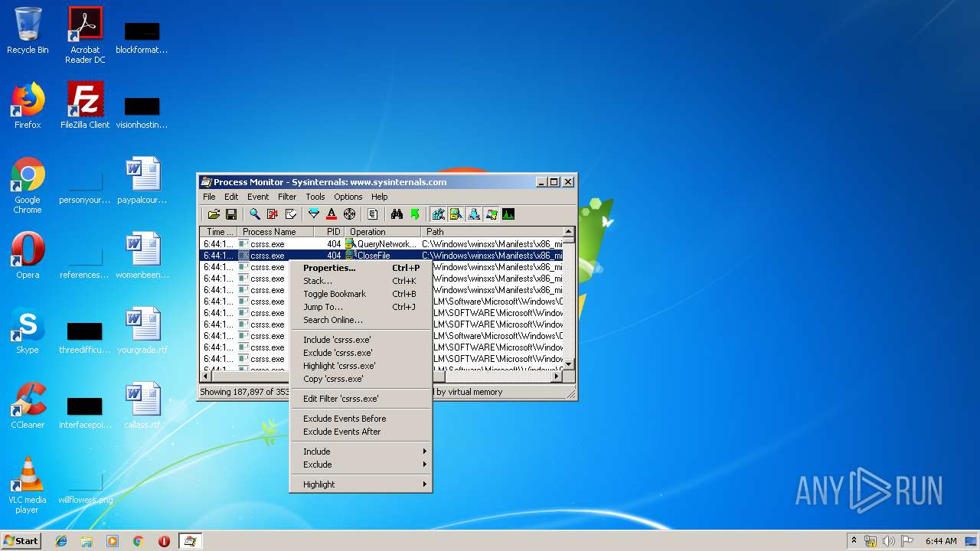Toggle the Capture magnifier icon
Screen dimensions: 980x551
point(254,214)
